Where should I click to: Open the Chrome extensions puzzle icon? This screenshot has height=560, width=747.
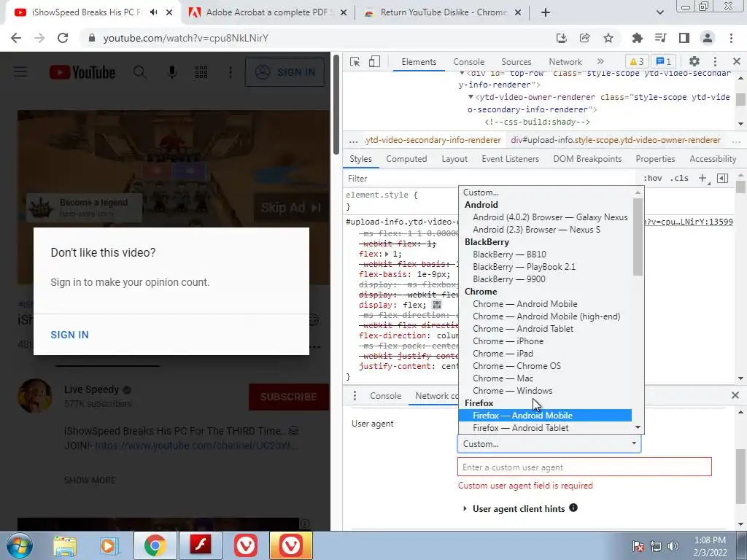[637, 38]
